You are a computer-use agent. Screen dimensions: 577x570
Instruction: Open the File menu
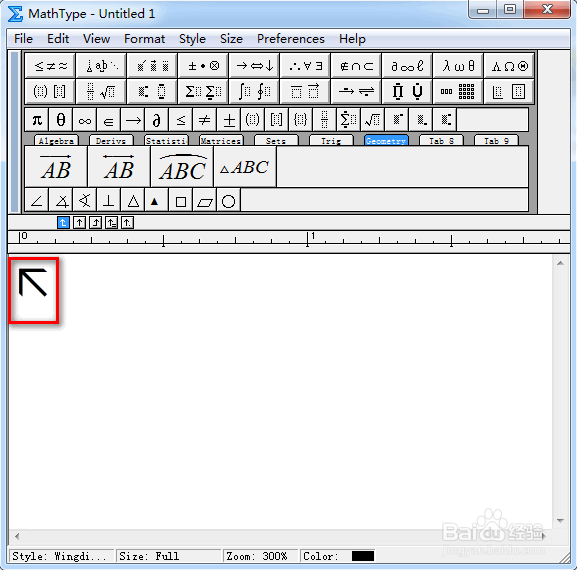(x=24, y=39)
